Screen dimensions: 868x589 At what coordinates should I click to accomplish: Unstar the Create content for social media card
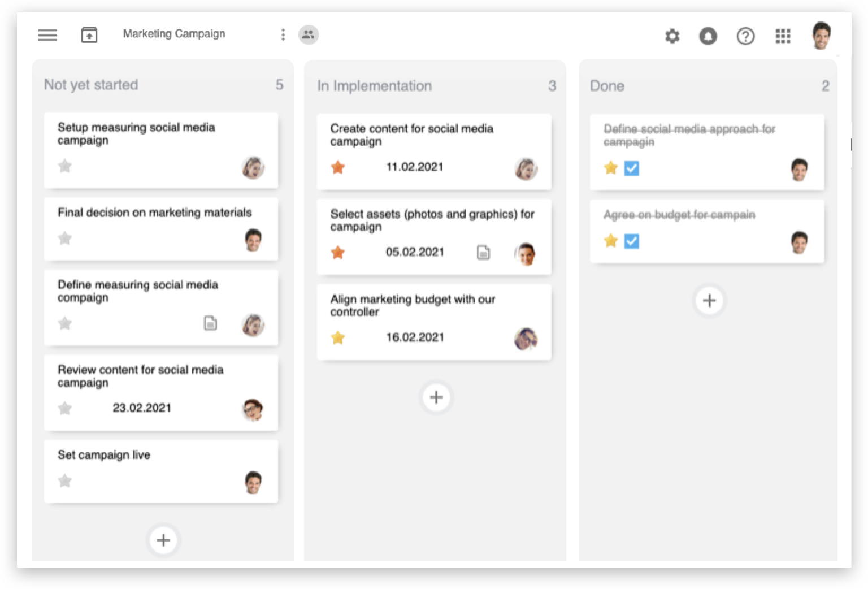pyautogui.click(x=338, y=167)
